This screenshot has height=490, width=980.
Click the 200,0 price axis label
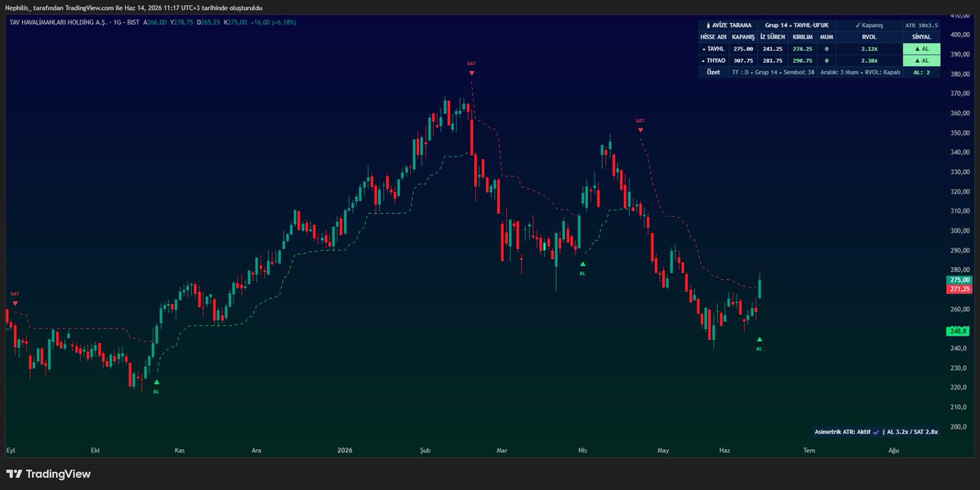958,426
